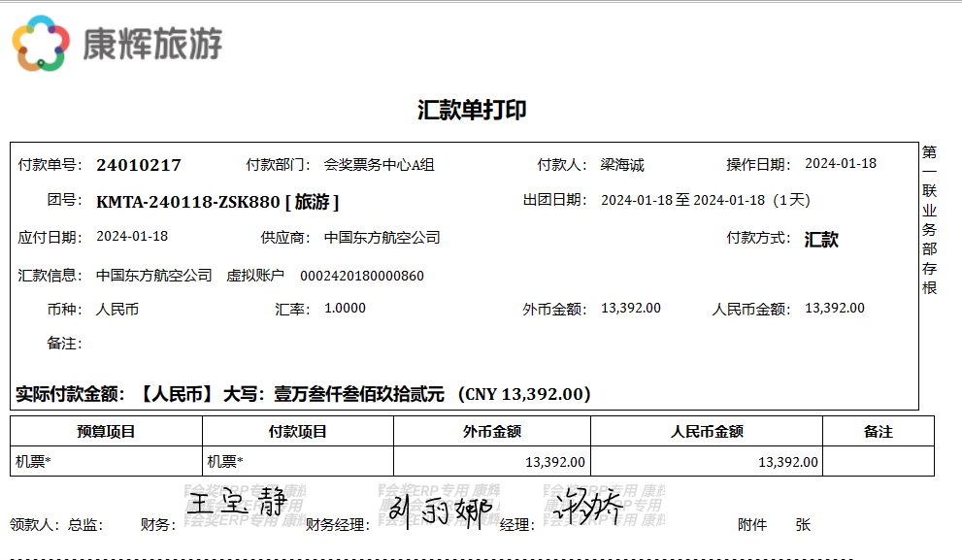The width and height of the screenshot is (962, 560).
Task: Click the department value 会奖票务中心A组
Action: [379, 165]
